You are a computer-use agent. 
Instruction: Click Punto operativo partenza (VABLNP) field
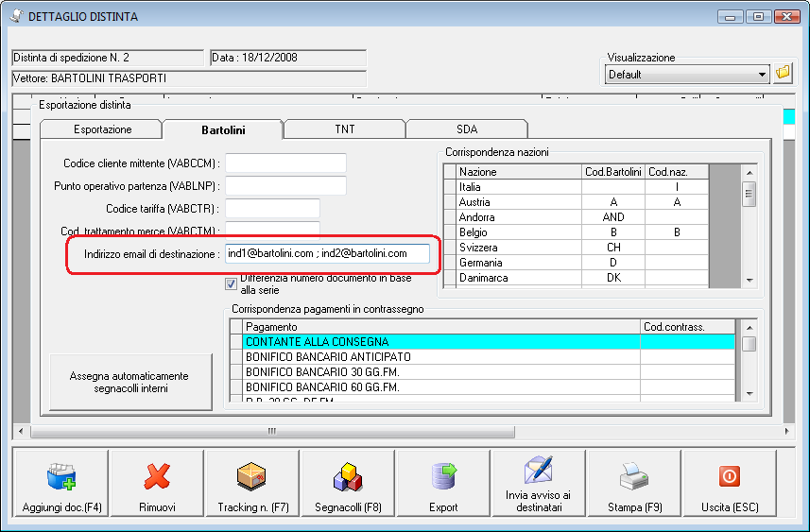(285, 186)
